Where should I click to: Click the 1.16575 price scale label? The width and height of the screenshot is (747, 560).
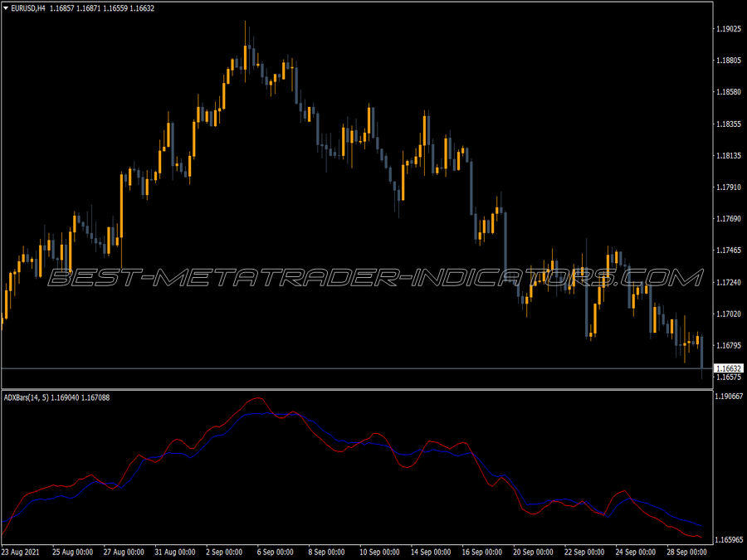tap(729, 377)
